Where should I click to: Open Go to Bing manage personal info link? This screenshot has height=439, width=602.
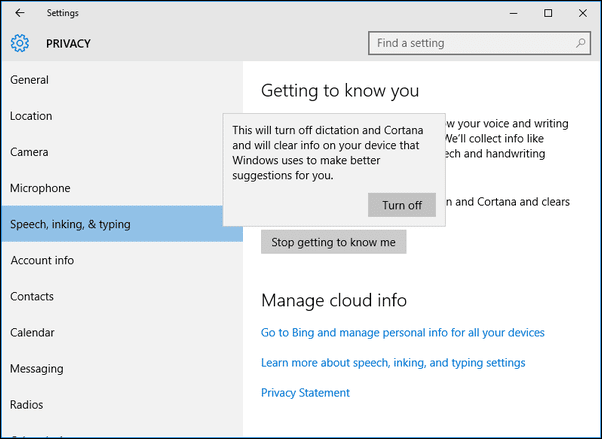(402, 332)
